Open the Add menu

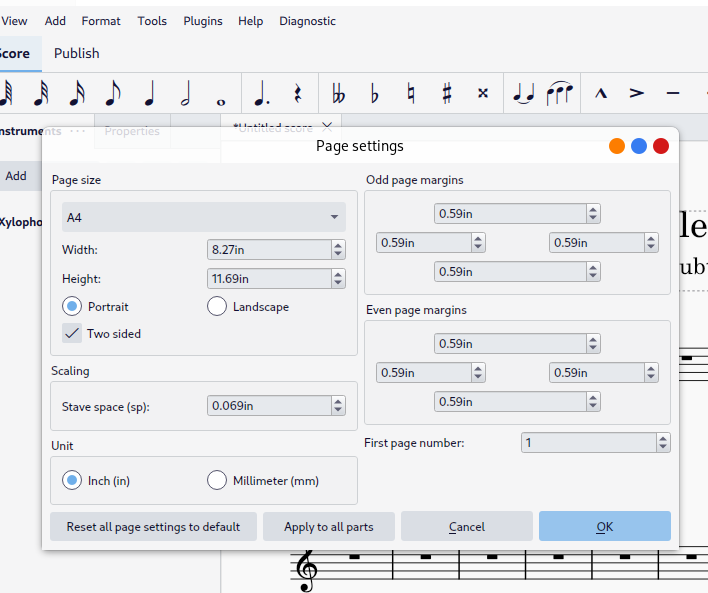(x=55, y=21)
